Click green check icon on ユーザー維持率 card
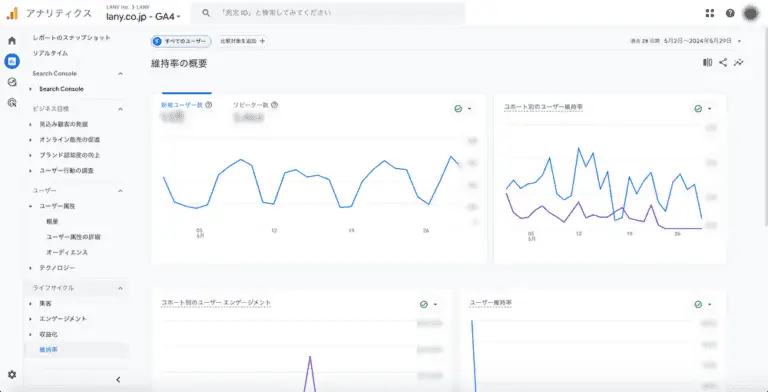768x392 pixels. tap(698, 304)
